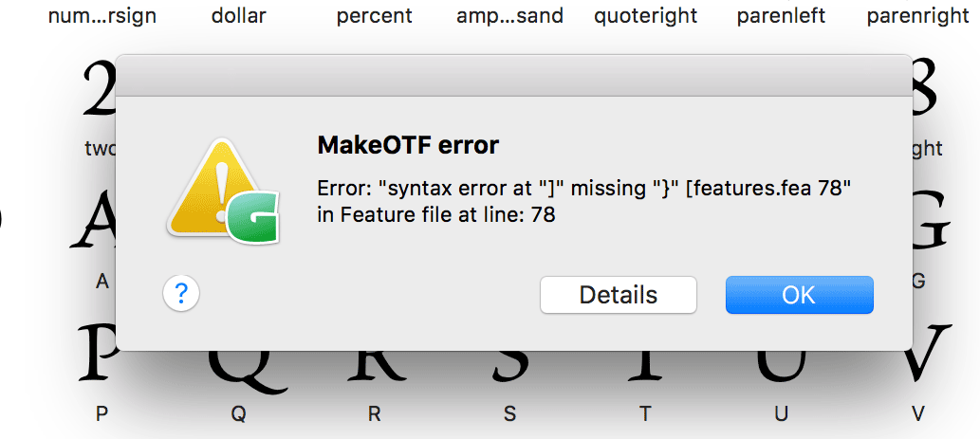Open help via the question mark button
This screenshot has width=980, height=439.
coord(181,294)
